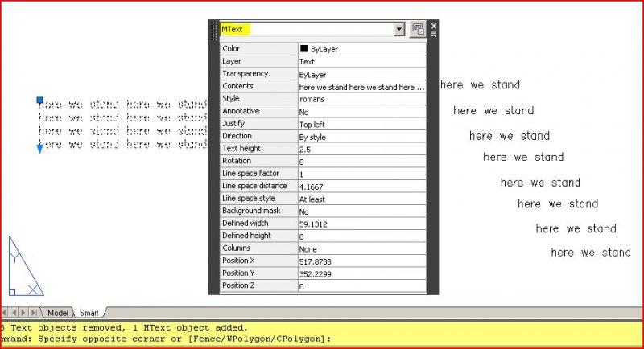
Task: Click the blue triangle grip on MText
Action: click(39, 149)
